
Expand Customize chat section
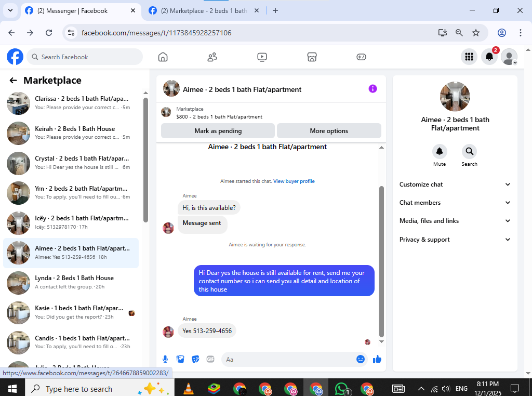point(455,184)
